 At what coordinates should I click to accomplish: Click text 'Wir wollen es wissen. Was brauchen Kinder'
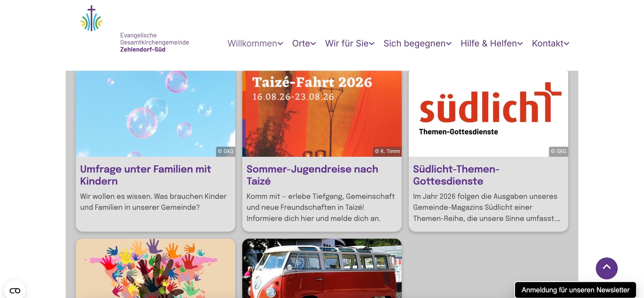click(x=153, y=196)
